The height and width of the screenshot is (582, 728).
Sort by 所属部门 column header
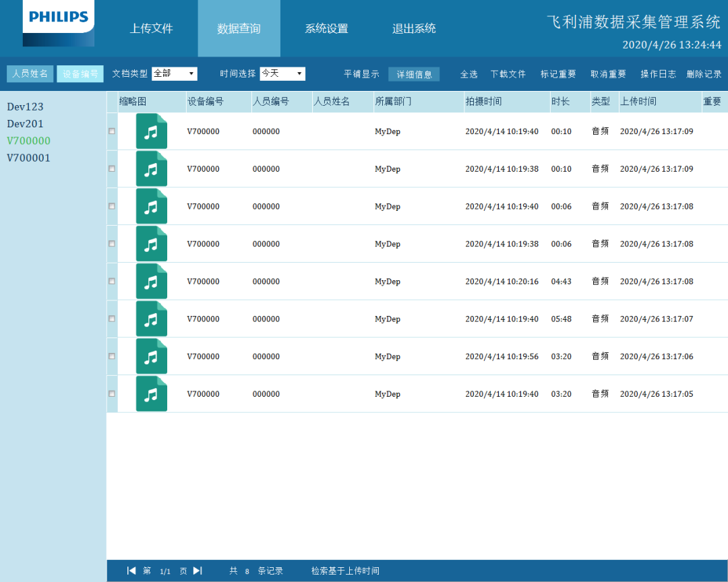[x=419, y=102]
